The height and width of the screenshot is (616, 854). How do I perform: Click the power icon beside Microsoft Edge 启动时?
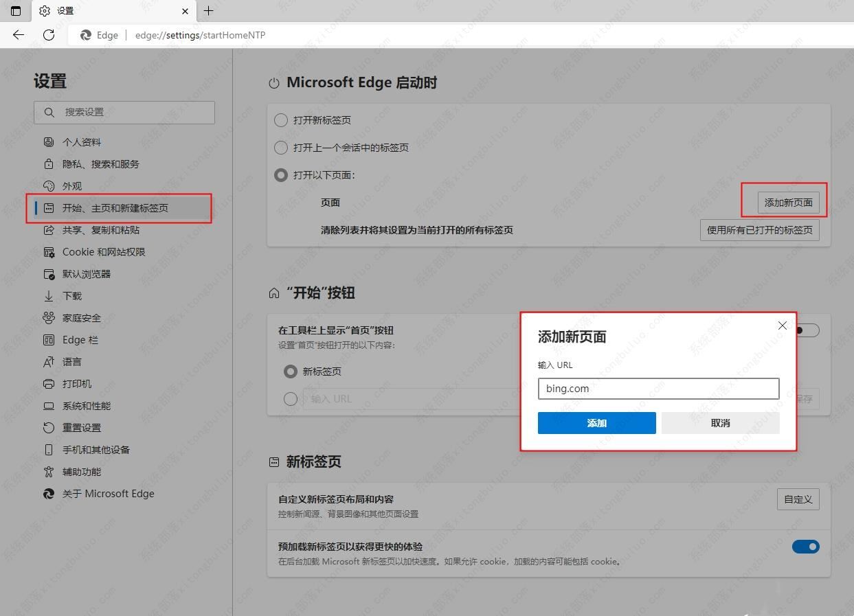coord(274,83)
